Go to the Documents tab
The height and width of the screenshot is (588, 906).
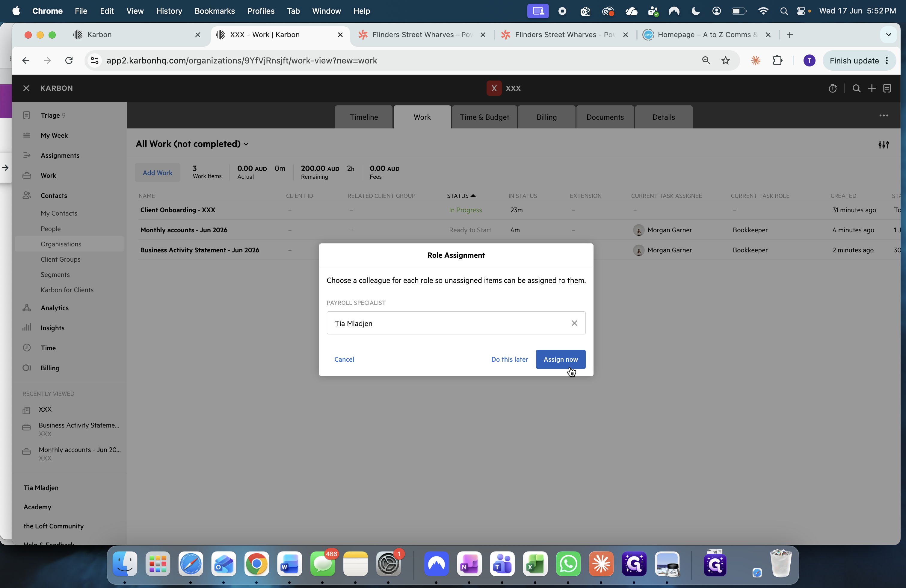click(x=605, y=117)
